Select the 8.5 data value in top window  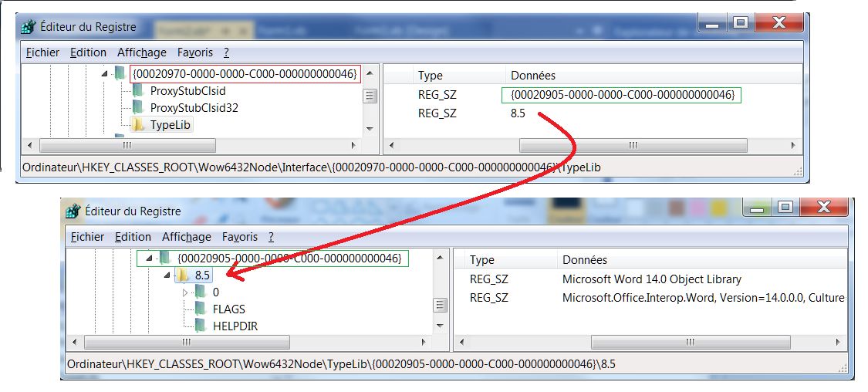pos(518,113)
